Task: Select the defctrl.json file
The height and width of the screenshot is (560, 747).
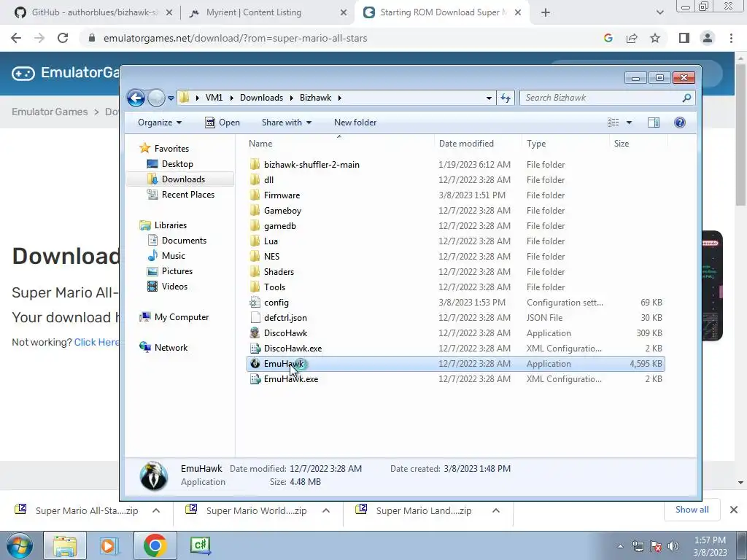Action: [285, 318]
